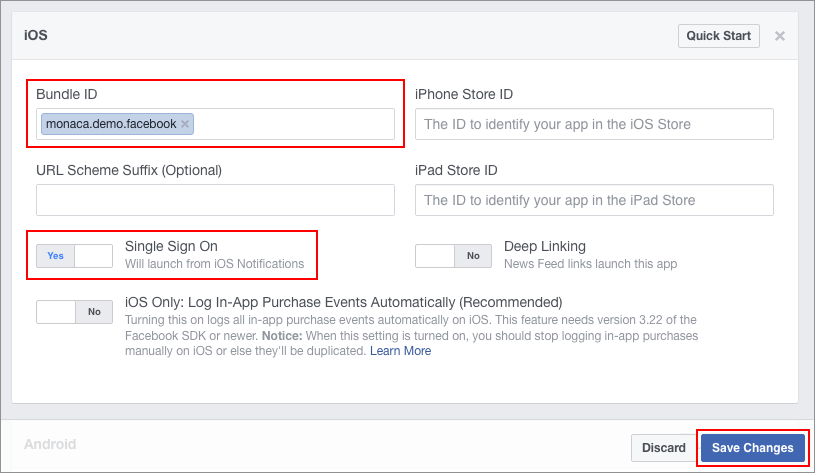Click the URL Scheme Suffix text box
This screenshot has height=473, width=815.
click(215, 200)
